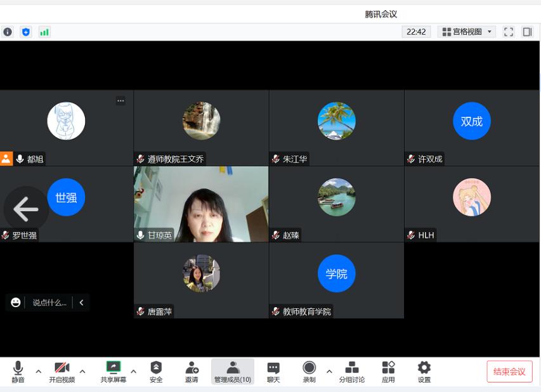This screenshot has height=392, width=541.
Task: Click the muted mic icon of 朱江华
Action: (x=276, y=159)
